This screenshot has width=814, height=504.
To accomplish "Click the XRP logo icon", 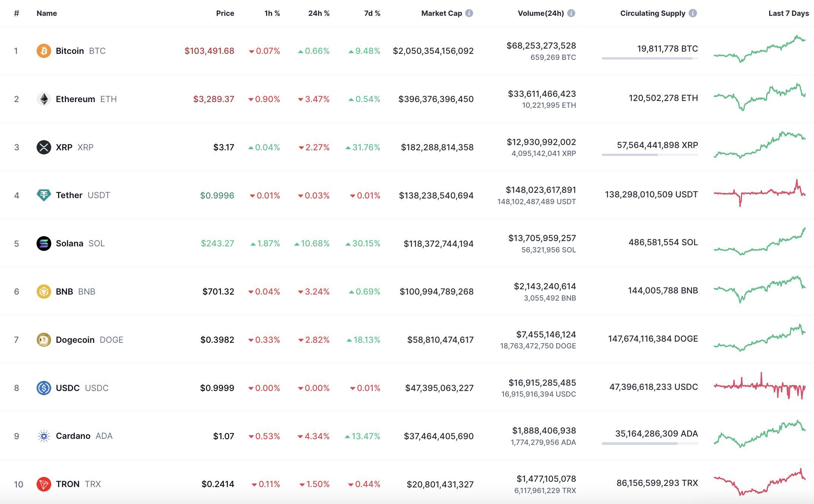I will [44, 147].
